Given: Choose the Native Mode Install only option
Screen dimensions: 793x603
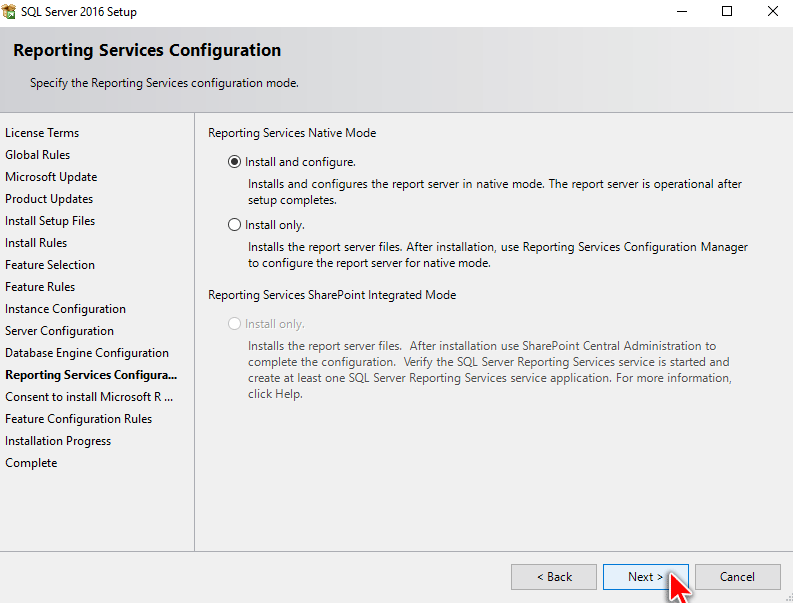Looking at the screenshot, I should (234, 225).
